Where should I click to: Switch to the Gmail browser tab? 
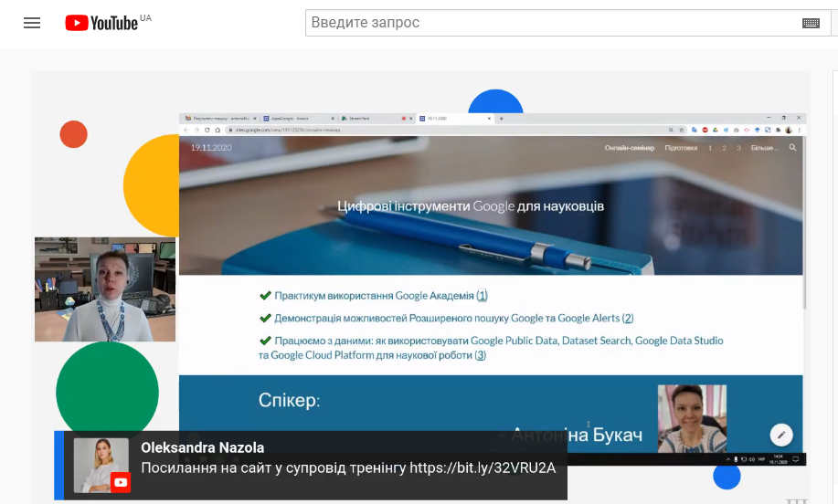click(218, 118)
